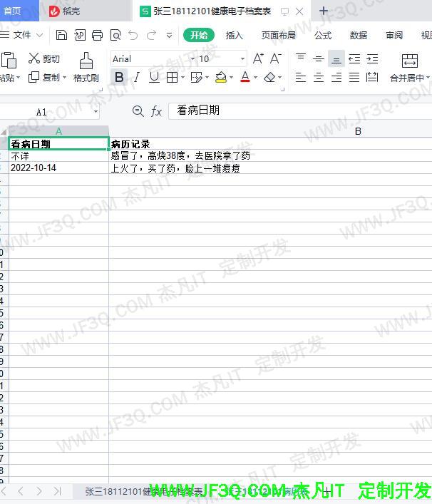
Task: Click the plus icon for new tab
Action: [324, 11]
